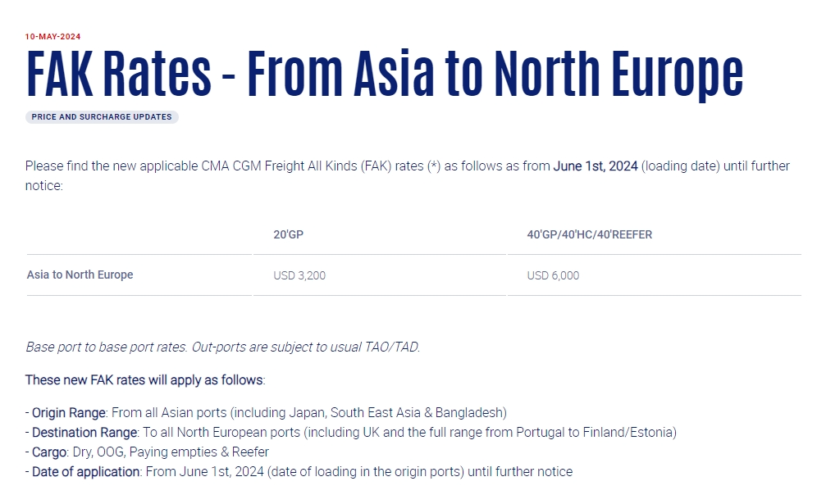Click the (*) footnote marker after rates

[x=435, y=166]
